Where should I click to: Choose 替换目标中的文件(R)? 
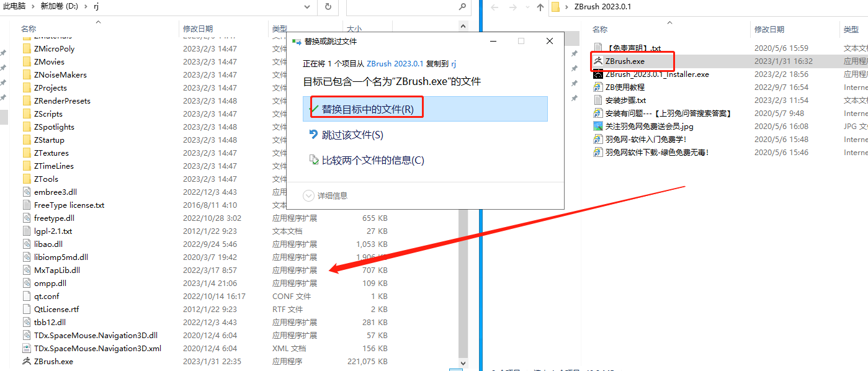[x=425, y=109]
